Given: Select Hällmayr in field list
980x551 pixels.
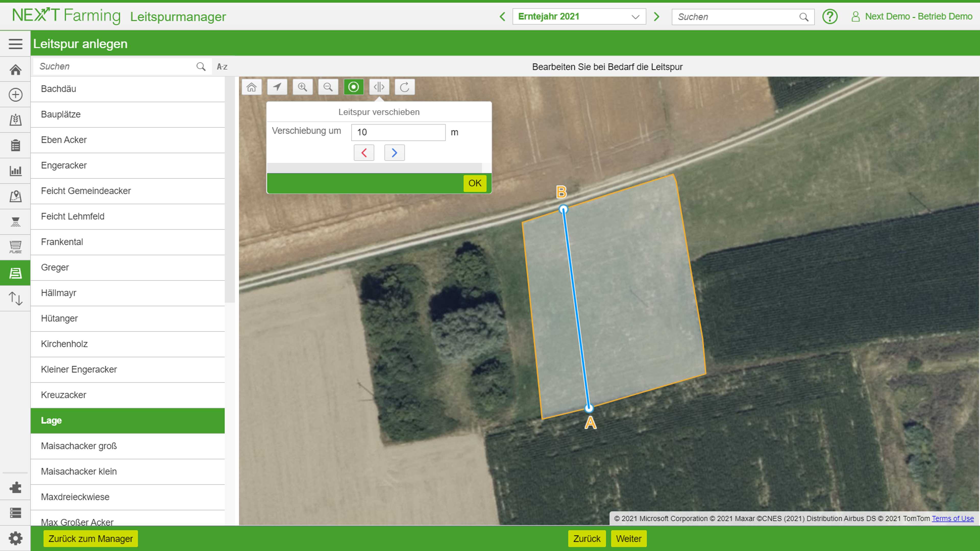Looking at the screenshot, I should (x=127, y=293).
